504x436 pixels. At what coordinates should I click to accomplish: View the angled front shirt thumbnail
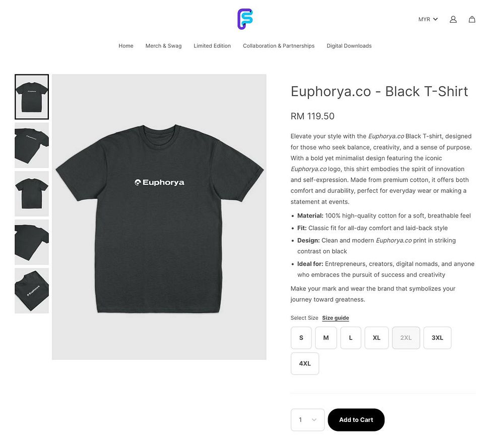[32, 145]
